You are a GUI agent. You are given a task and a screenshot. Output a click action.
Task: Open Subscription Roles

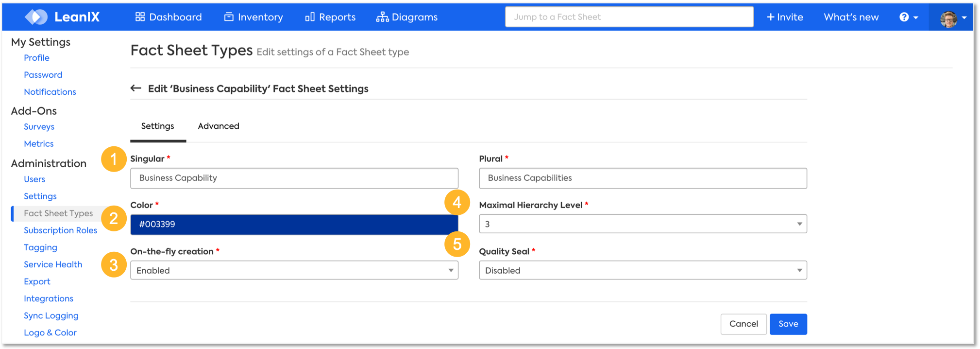tap(60, 230)
